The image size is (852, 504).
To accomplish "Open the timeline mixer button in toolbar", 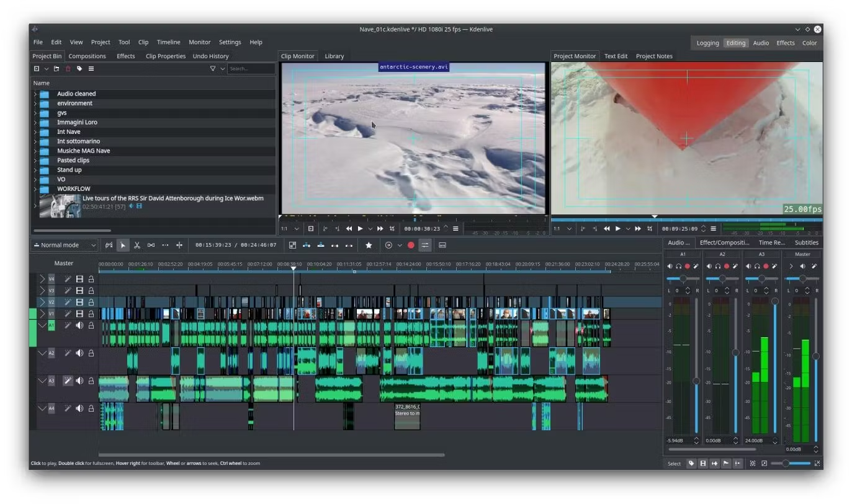I will 425,245.
